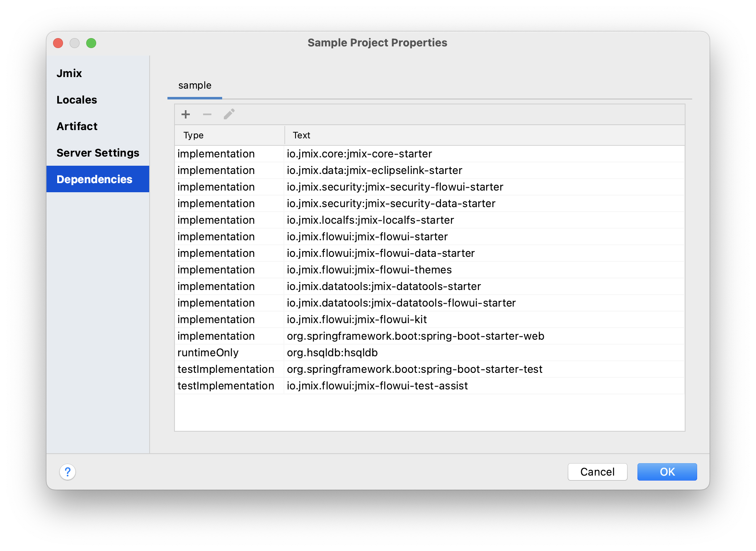This screenshot has width=756, height=551.
Task: Select io.jmix.flowui:jmix-flowui-starter row
Action: (430, 237)
